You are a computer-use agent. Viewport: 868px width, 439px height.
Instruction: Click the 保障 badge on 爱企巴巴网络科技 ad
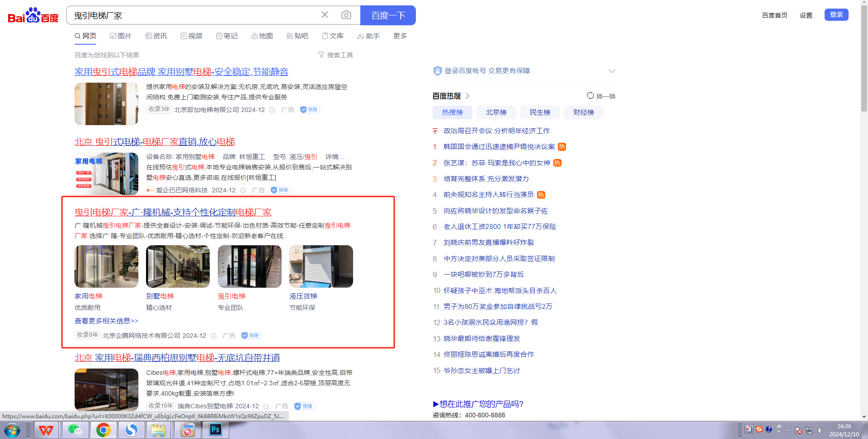(281, 190)
